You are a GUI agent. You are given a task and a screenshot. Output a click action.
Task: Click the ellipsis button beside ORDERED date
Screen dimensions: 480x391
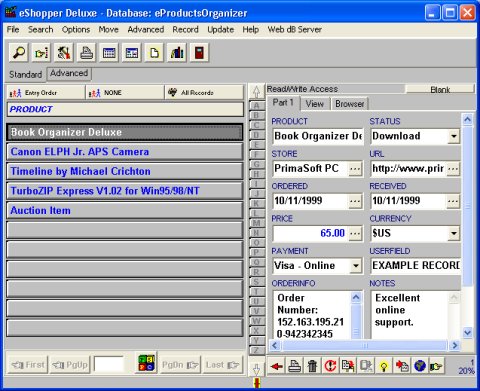[x=355, y=201]
